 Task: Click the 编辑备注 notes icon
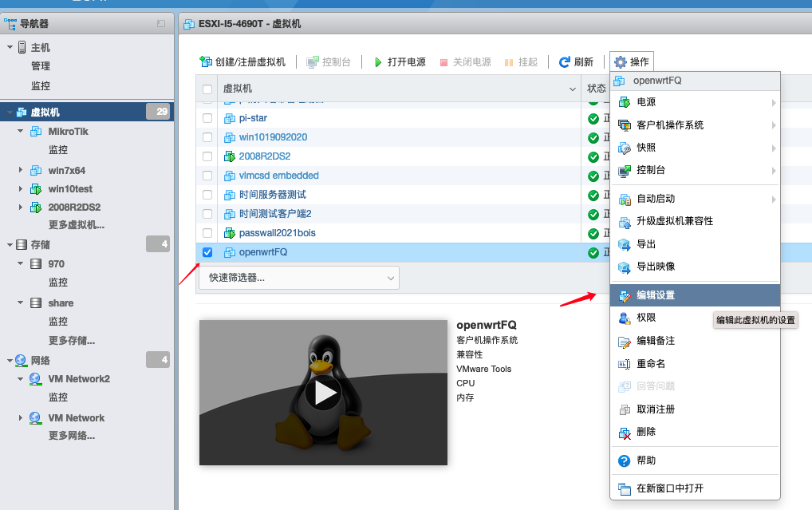click(x=625, y=342)
